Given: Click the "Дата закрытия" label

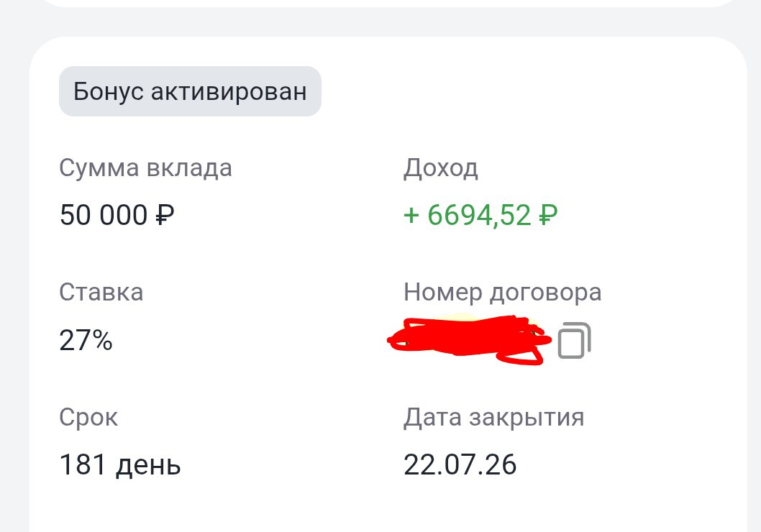Looking at the screenshot, I should pos(493,417).
